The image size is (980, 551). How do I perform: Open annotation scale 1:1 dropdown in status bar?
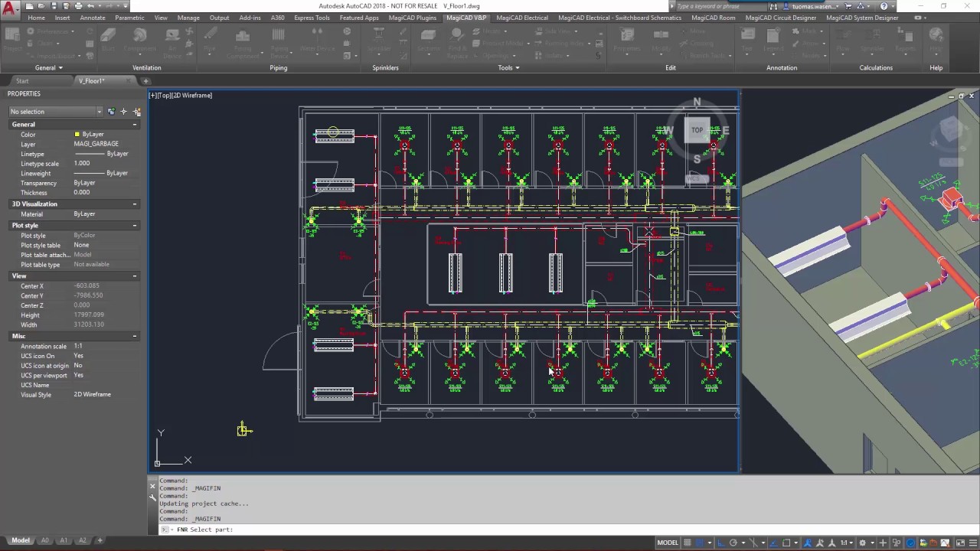pos(847,543)
